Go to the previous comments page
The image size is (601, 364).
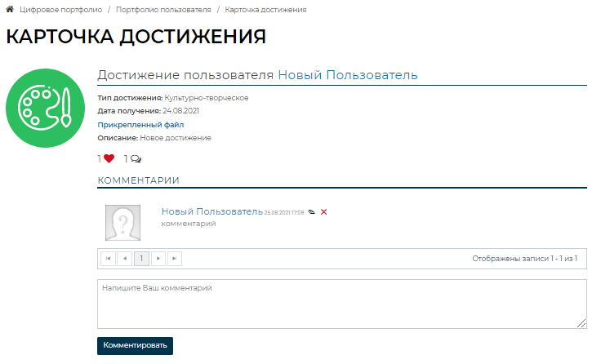pyautogui.click(x=124, y=259)
